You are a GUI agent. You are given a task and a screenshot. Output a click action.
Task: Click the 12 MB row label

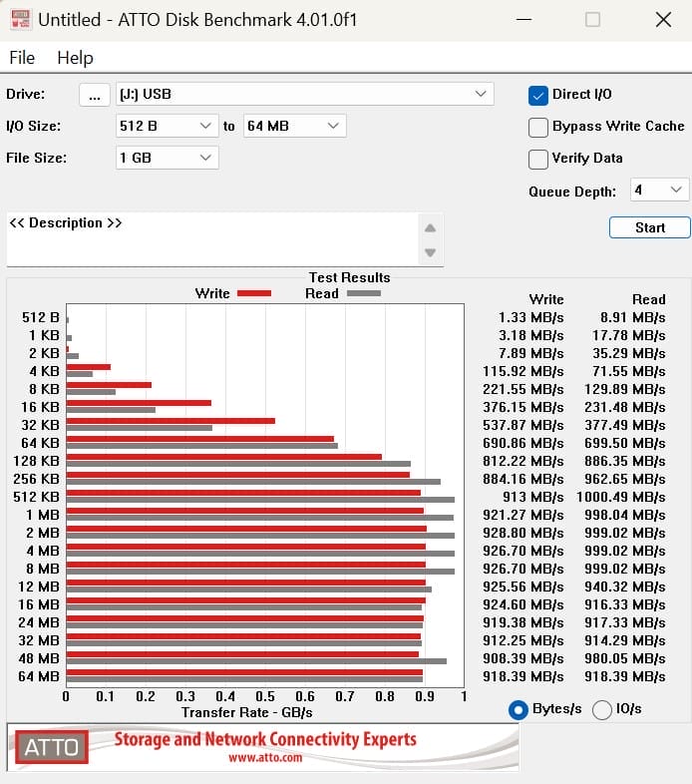click(x=39, y=587)
